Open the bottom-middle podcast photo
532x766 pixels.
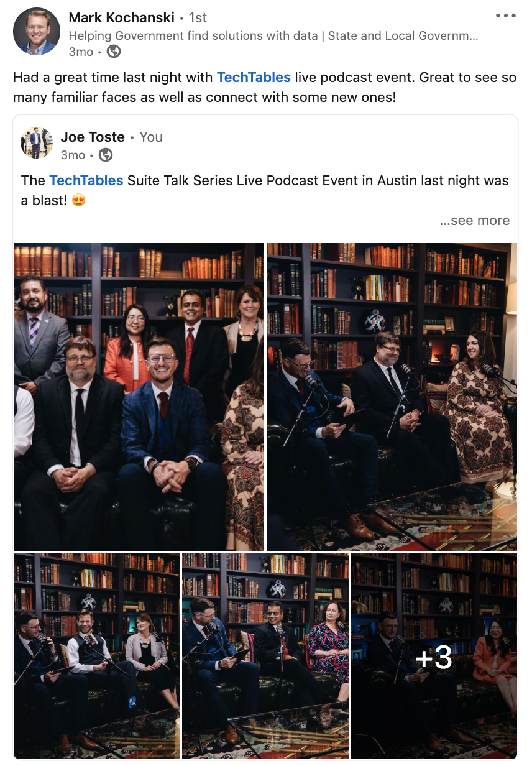265,656
